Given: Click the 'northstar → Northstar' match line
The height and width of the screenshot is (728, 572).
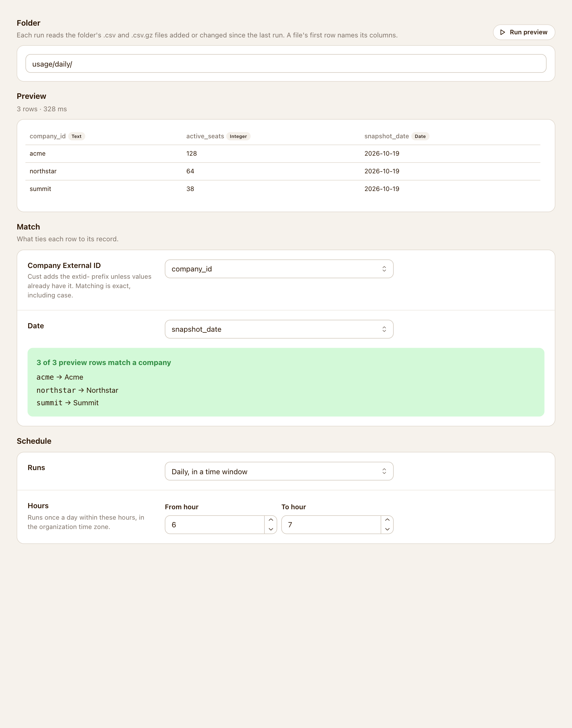Looking at the screenshot, I should (77, 390).
